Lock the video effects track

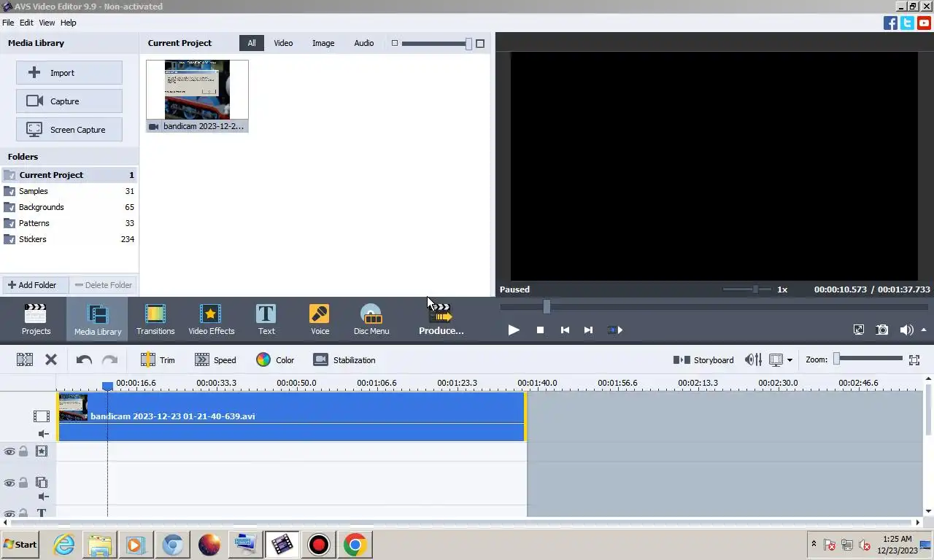[x=23, y=451]
